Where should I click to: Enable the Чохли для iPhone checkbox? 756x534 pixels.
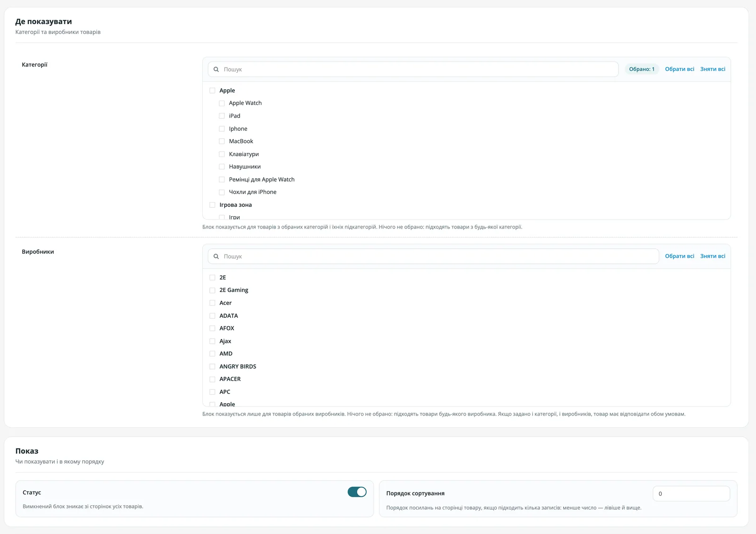click(x=222, y=192)
